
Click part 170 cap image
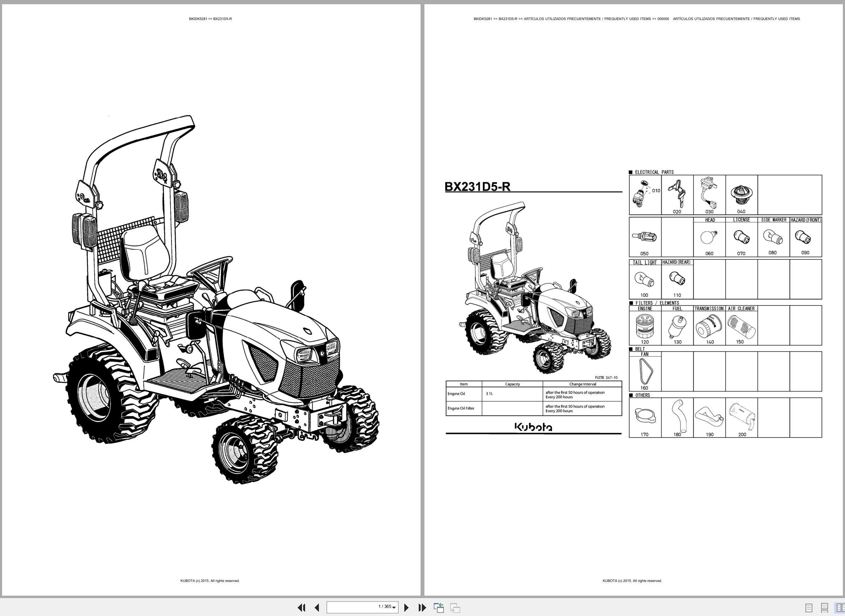click(x=645, y=415)
